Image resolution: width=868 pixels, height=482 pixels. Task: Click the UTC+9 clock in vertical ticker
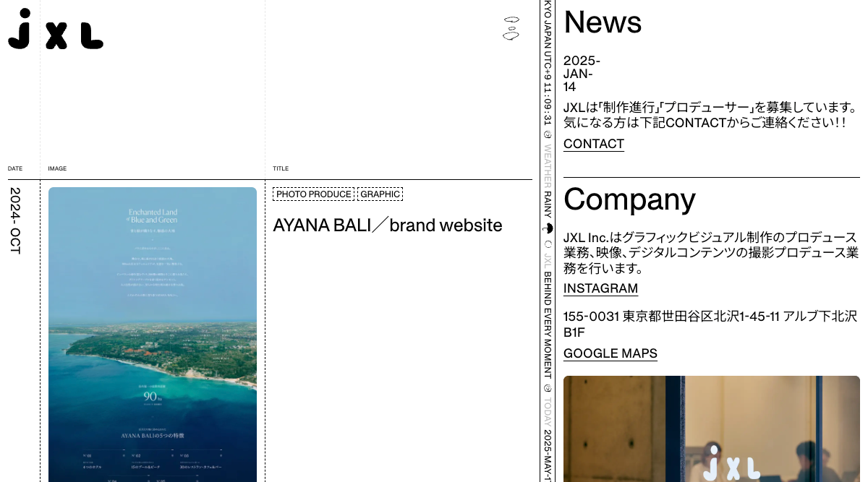point(548,88)
